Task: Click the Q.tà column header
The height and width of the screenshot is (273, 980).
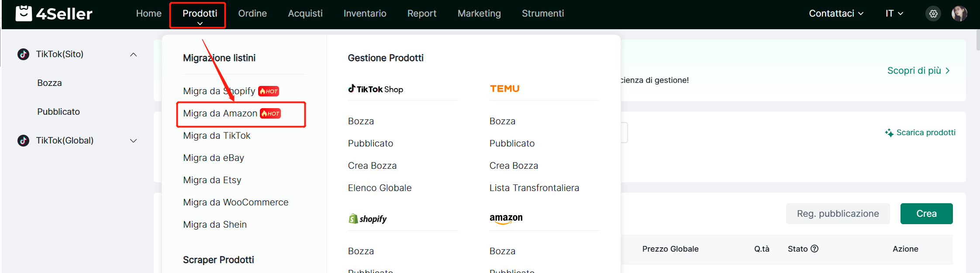Action: point(762,249)
